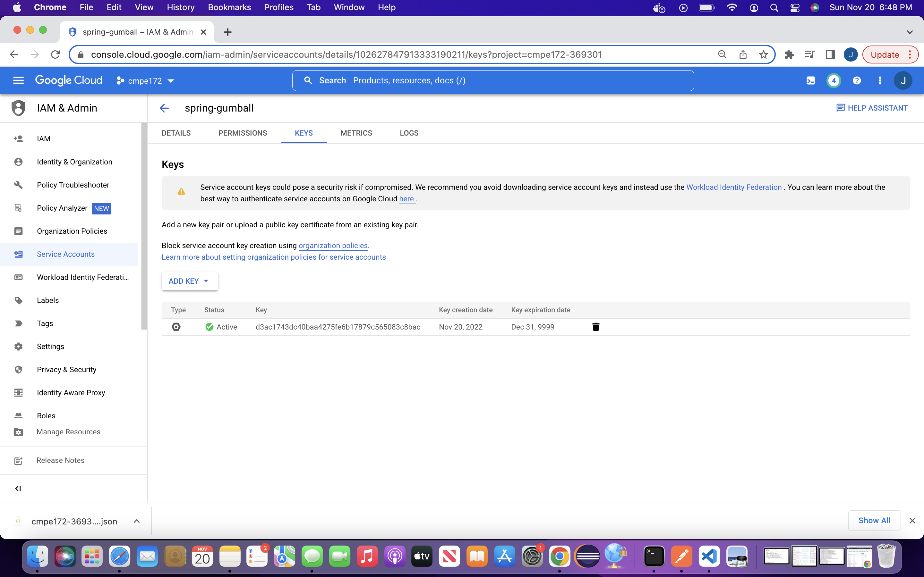The width and height of the screenshot is (924, 577).
Task: Go back using the spring-gumball arrow
Action: (x=164, y=108)
